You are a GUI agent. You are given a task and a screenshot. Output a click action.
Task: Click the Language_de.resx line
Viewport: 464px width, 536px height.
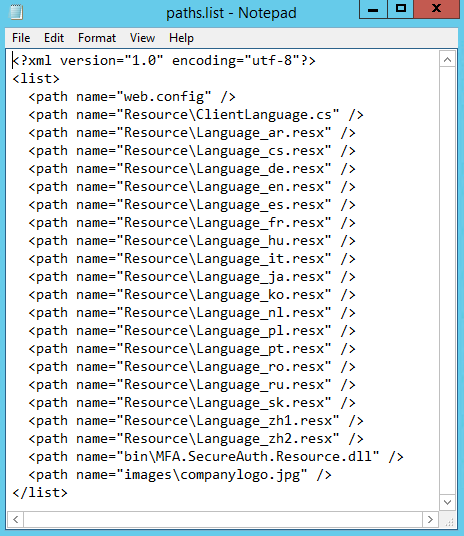[x=192, y=169]
